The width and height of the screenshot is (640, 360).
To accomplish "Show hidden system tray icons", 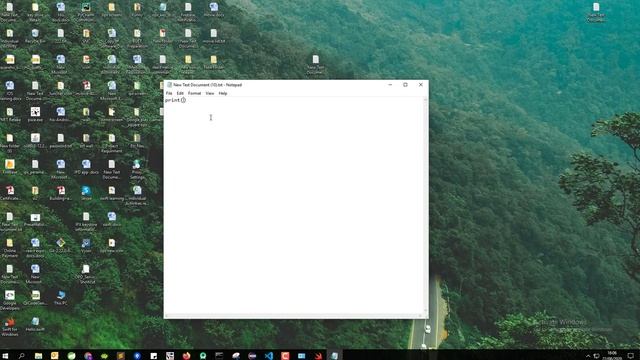I will 588,356.
